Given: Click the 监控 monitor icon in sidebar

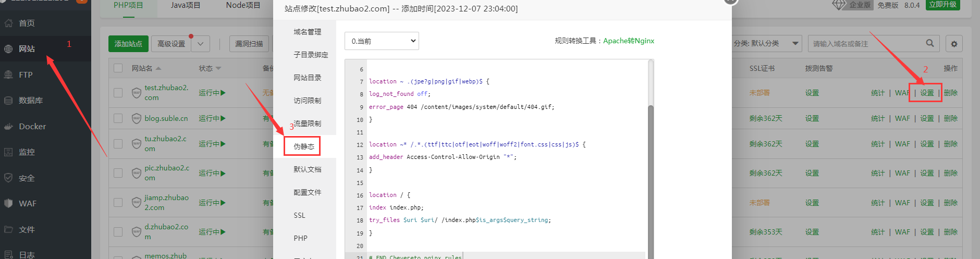Looking at the screenshot, I should pos(8,152).
